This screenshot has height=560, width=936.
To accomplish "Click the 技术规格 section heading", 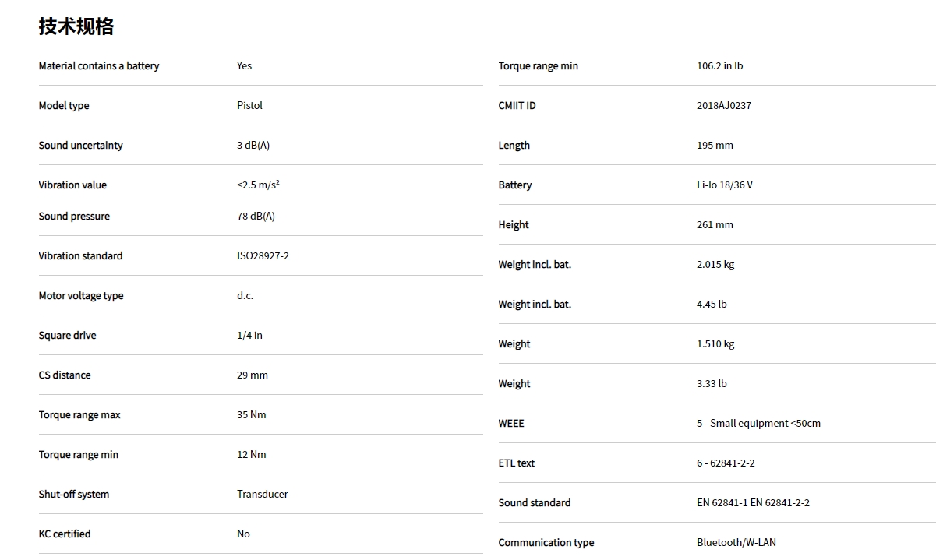I will coord(76,26).
